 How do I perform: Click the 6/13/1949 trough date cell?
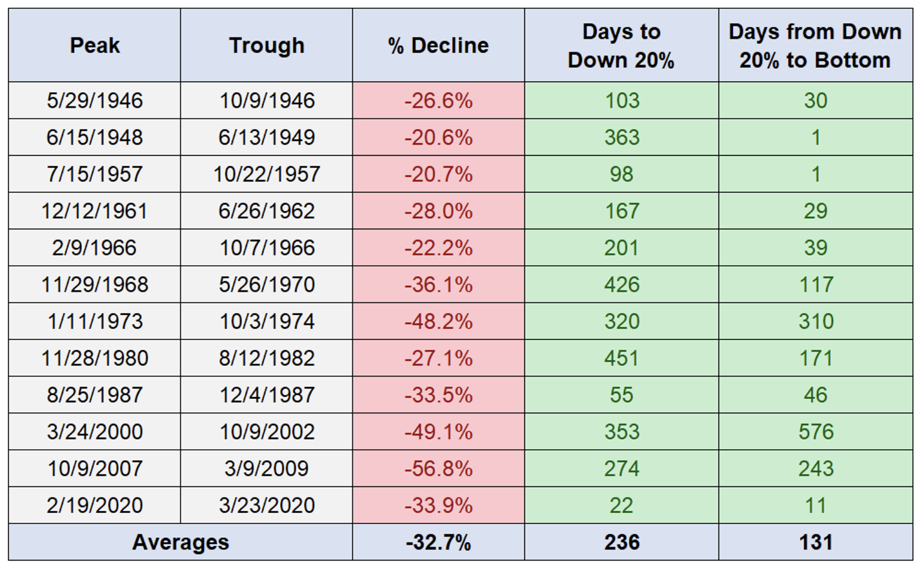266,137
